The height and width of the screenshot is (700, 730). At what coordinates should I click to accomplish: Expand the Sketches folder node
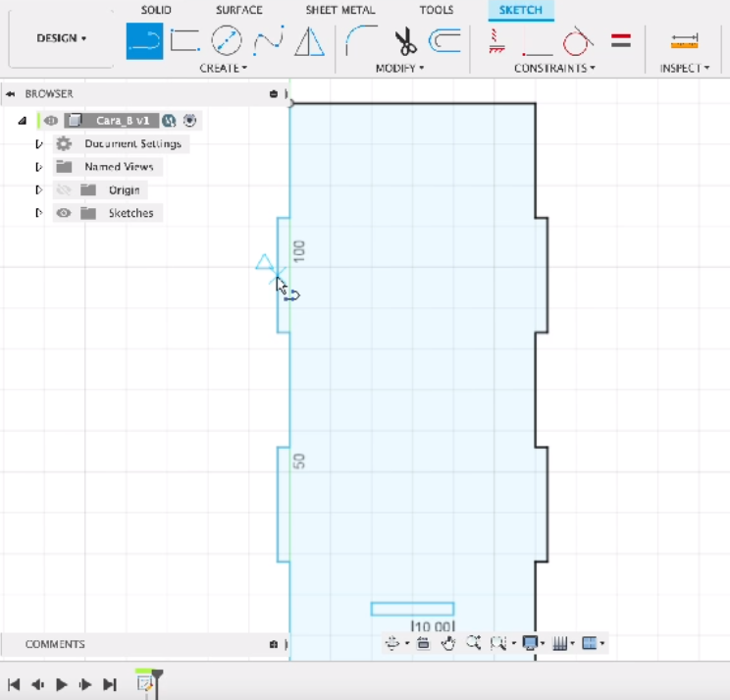39,213
